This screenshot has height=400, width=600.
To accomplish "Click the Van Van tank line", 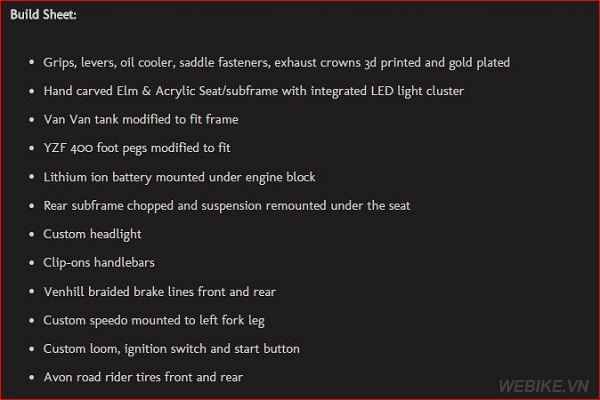I will (141, 120).
